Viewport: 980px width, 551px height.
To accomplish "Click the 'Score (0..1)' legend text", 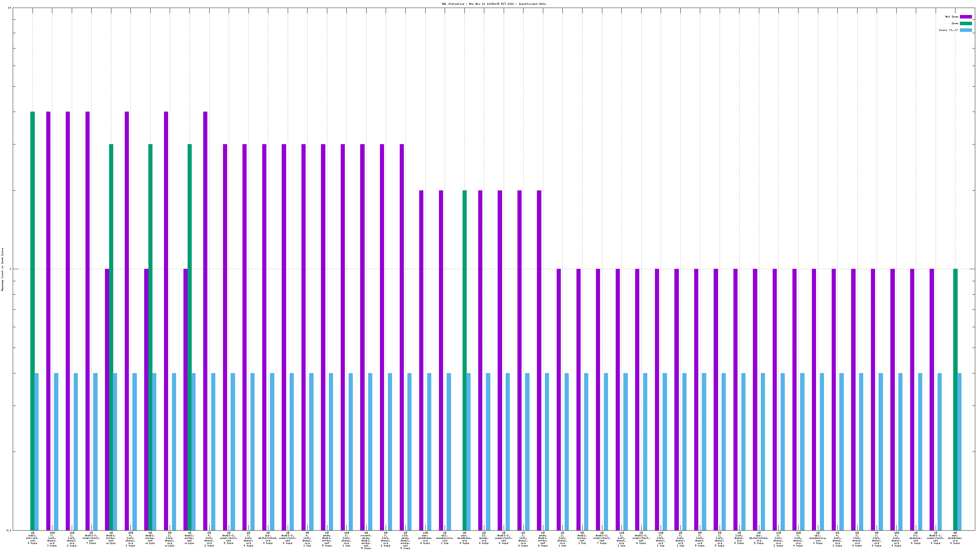I will click(x=948, y=30).
